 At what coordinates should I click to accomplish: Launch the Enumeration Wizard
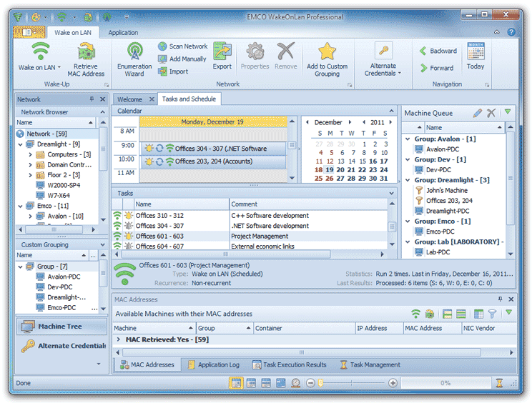tap(134, 53)
